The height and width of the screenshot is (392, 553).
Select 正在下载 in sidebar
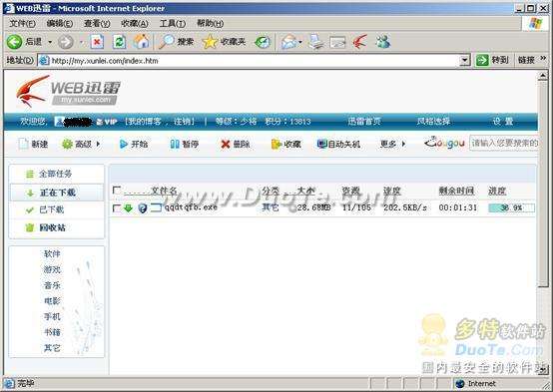click(x=57, y=193)
